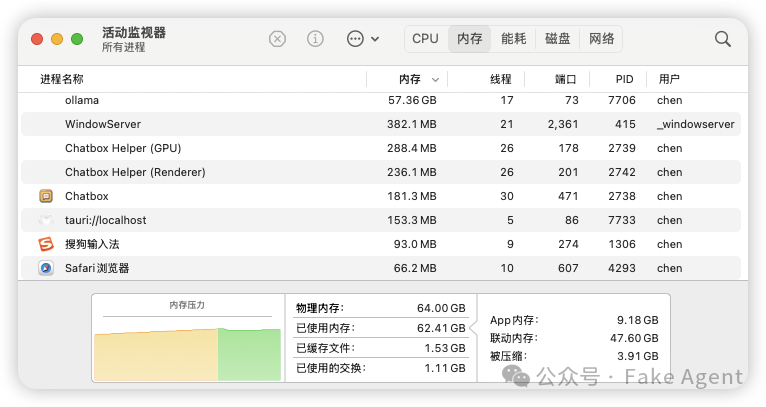Click the Chatbox app icon

pyautogui.click(x=46, y=196)
